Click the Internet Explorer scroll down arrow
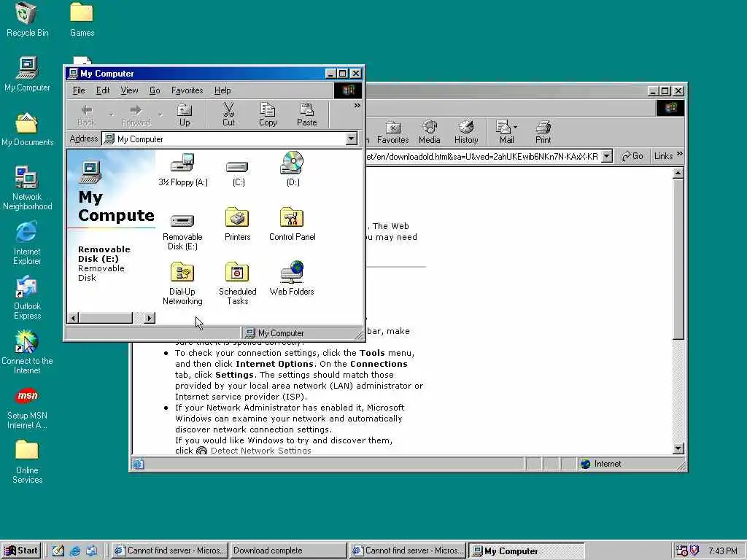The image size is (747, 560). tap(678, 448)
